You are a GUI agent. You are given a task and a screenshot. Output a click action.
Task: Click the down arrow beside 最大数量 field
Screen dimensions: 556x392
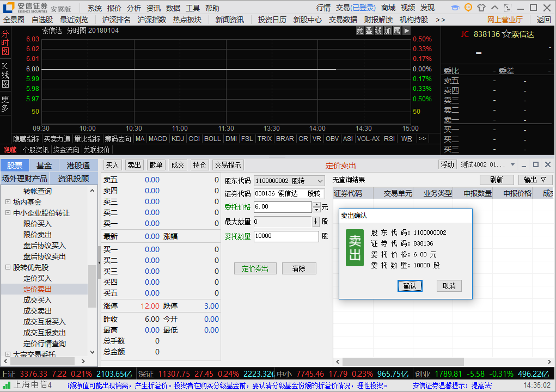pos(316,222)
